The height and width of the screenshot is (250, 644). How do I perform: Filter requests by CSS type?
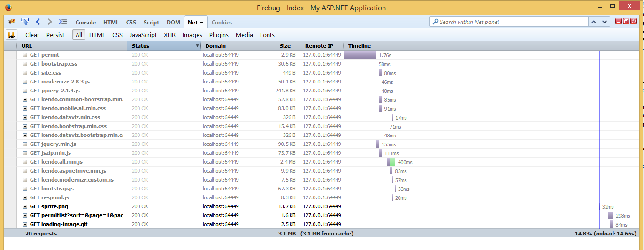pyautogui.click(x=117, y=35)
